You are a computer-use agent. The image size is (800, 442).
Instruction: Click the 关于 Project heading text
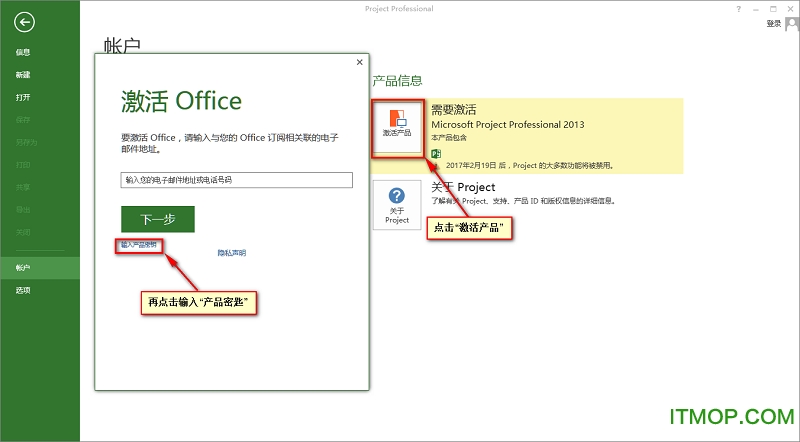click(463, 187)
